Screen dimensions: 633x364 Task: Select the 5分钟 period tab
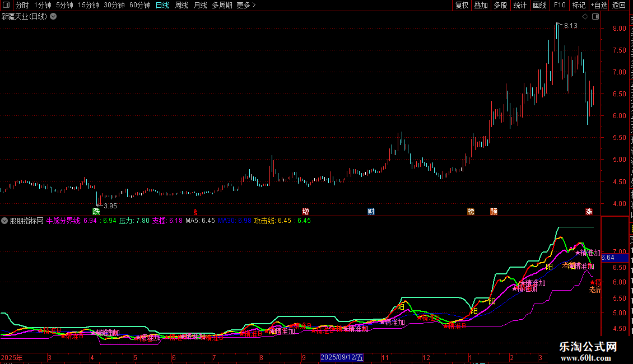(64, 5)
